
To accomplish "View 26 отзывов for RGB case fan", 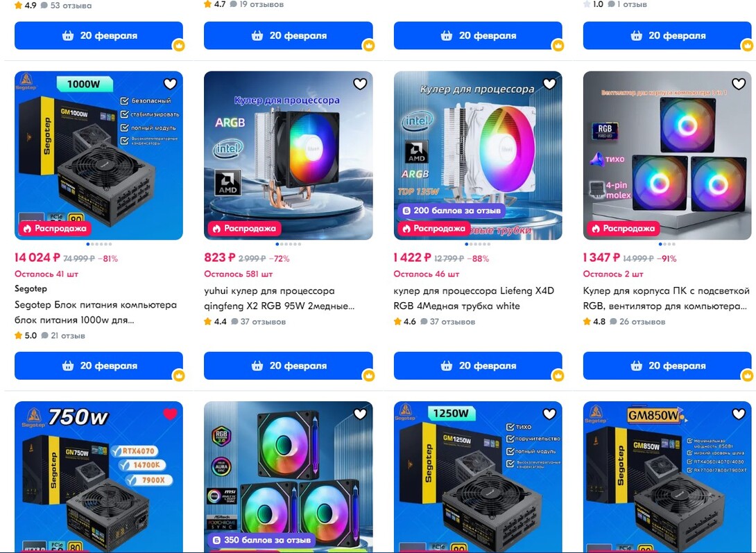I will (642, 322).
